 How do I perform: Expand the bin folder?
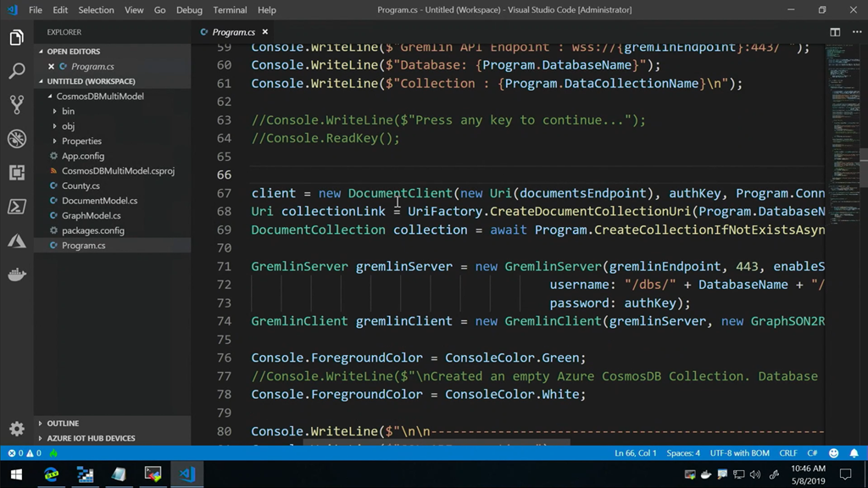[x=68, y=111]
